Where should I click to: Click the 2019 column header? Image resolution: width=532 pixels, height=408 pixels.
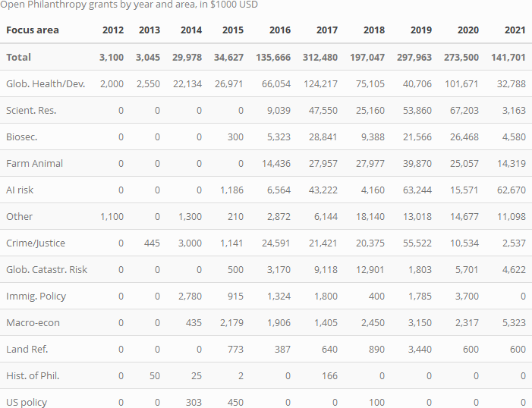click(421, 30)
